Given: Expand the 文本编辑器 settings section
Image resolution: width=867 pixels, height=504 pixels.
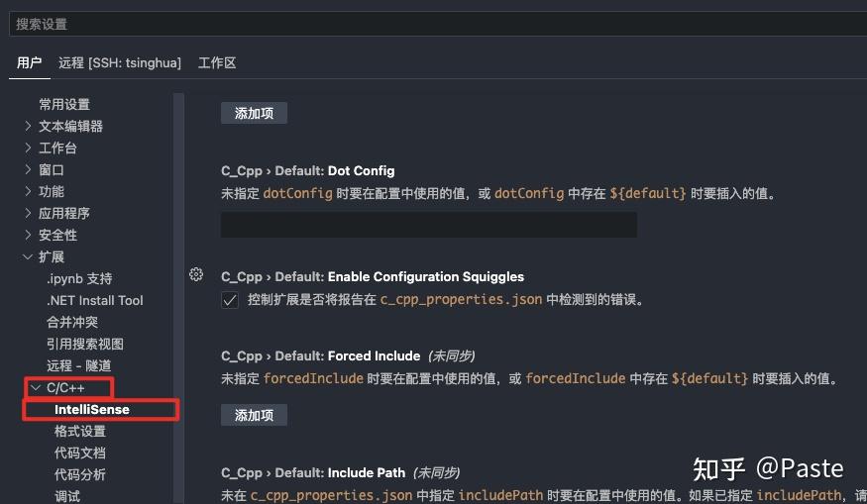Looking at the screenshot, I should (x=28, y=126).
